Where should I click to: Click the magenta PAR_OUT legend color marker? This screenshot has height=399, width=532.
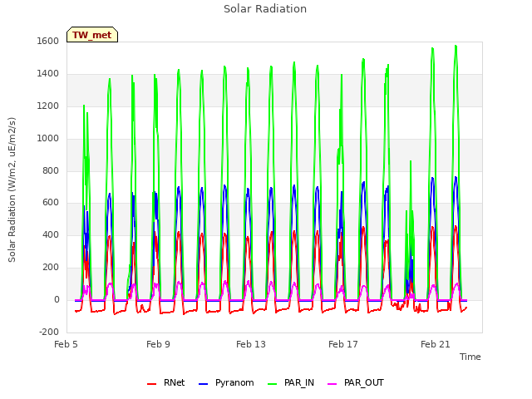point(332,384)
